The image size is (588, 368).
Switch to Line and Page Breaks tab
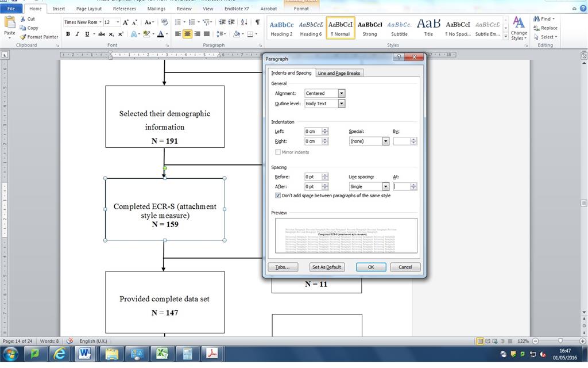[x=339, y=73]
